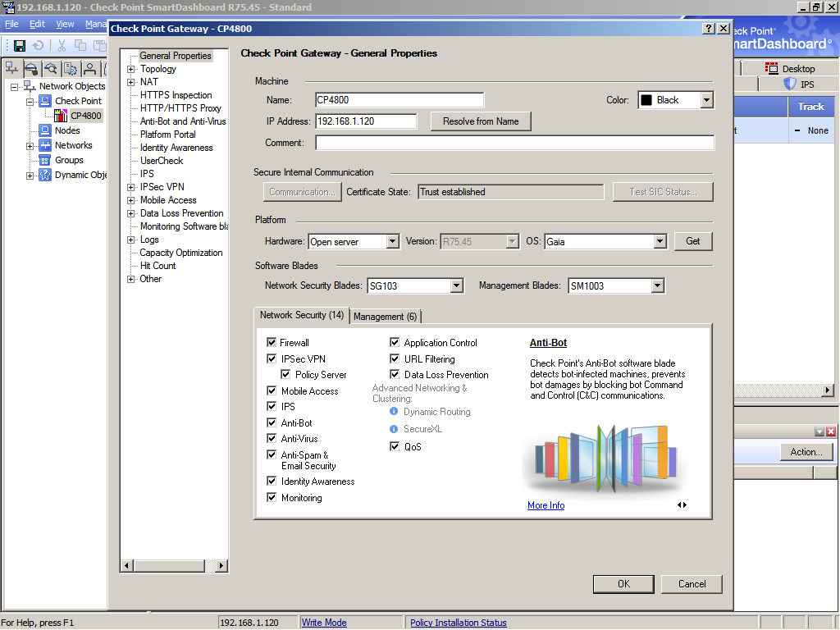Expand the Networks folder in object tree
Screen dimensions: 840x630
click(30, 146)
